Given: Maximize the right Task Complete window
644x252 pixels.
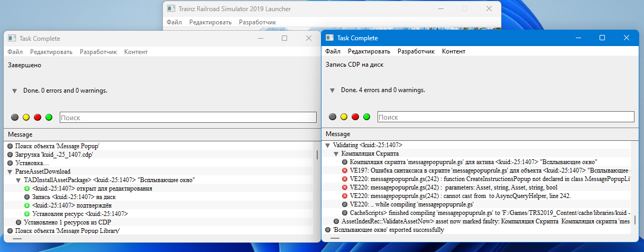Looking at the screenshot, I should tap(602, 38).
